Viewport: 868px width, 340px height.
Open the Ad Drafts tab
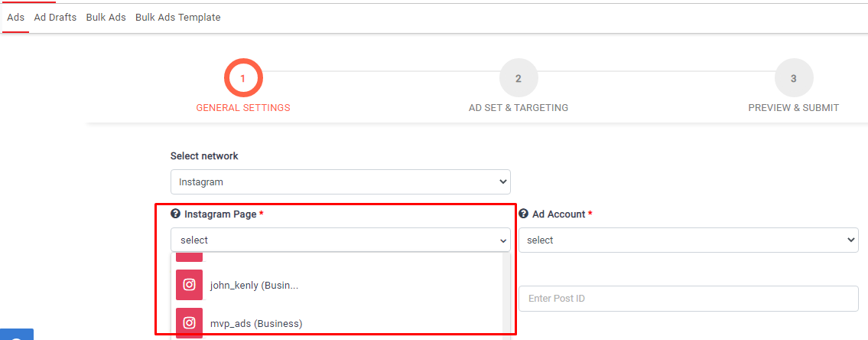[x=55, y=17]
